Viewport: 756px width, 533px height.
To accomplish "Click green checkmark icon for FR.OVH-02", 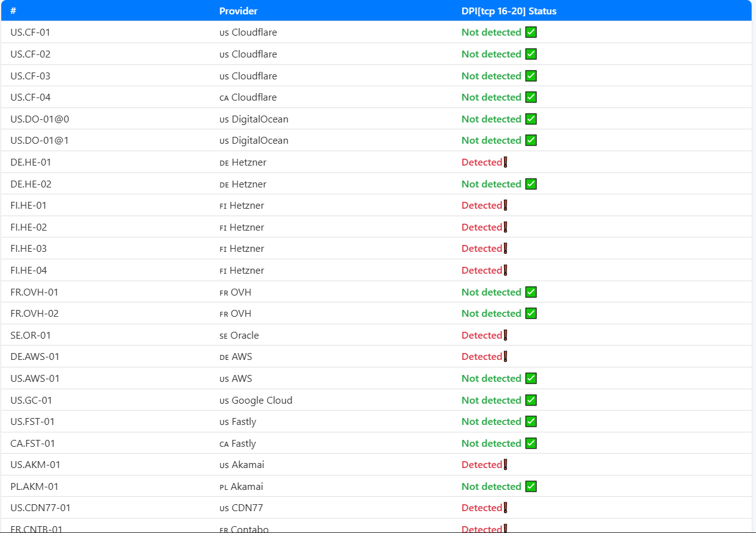I will tap(531, 314).
